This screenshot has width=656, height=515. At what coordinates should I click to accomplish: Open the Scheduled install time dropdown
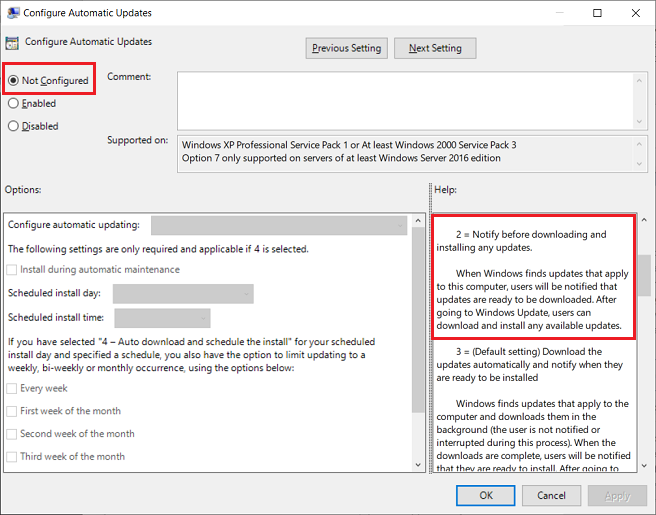pyautogui.click(x=162, y=318)
